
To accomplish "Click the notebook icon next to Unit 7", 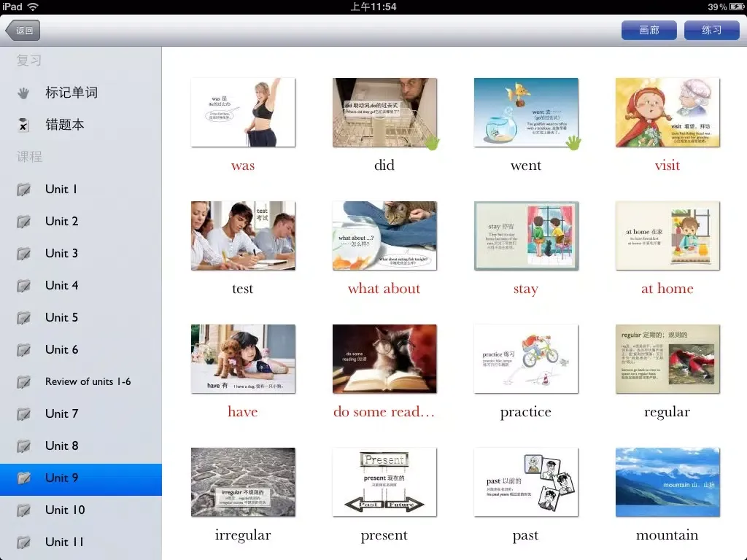I will coord(23,414).
